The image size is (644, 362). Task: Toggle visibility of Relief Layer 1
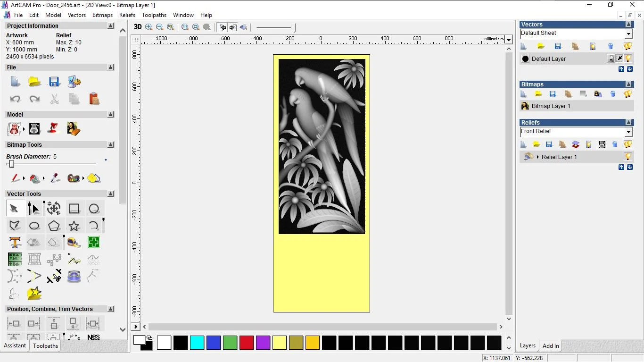coord(628,157)
